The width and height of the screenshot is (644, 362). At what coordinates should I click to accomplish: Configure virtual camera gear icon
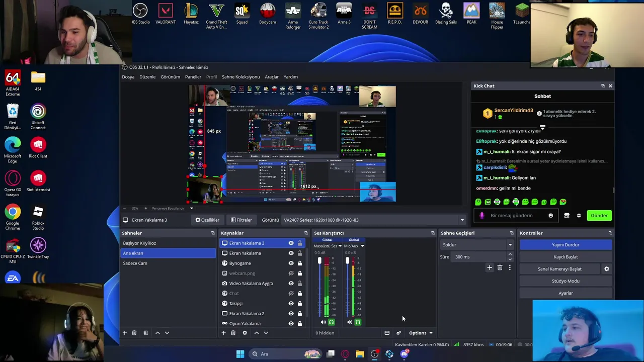[607, 269]
